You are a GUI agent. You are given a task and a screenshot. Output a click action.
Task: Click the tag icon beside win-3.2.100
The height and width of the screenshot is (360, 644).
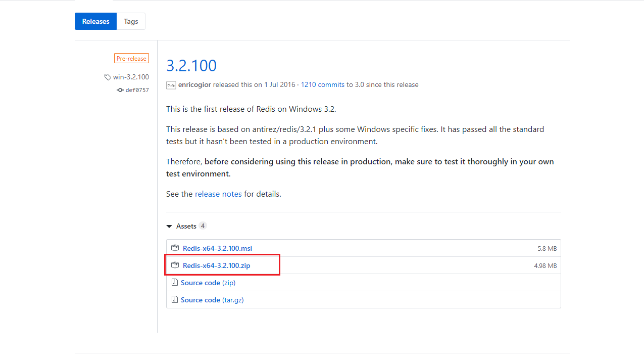coord(108,77)
